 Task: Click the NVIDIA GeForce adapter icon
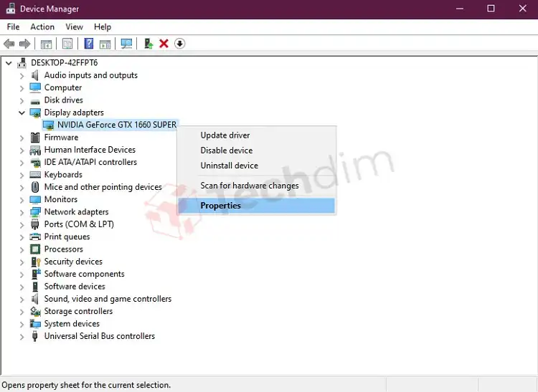click(48, 125)
